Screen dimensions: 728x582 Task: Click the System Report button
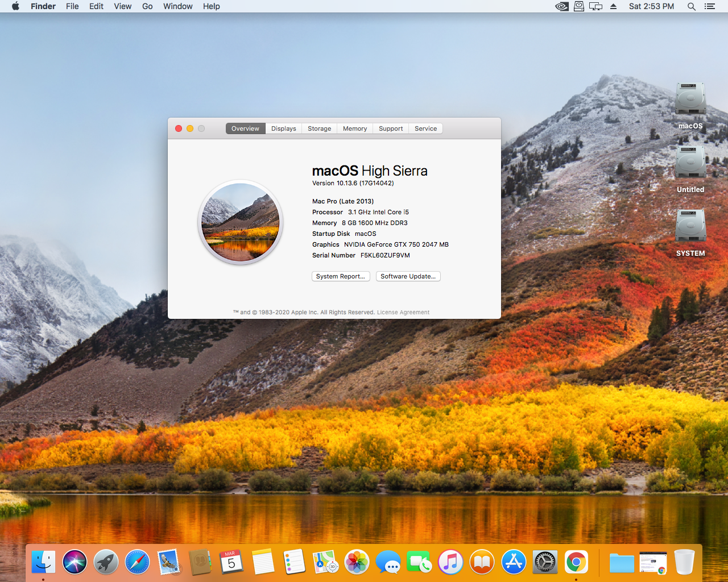point(341,276)
